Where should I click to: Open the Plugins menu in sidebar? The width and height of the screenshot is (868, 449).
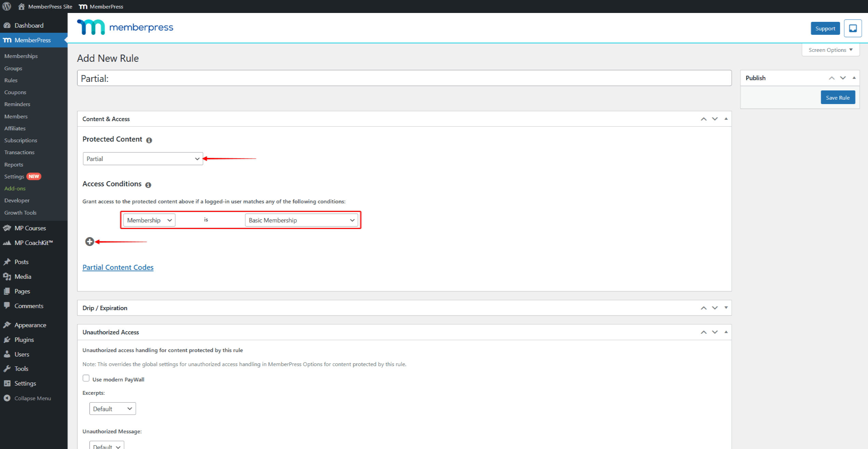tap(24, 339)
